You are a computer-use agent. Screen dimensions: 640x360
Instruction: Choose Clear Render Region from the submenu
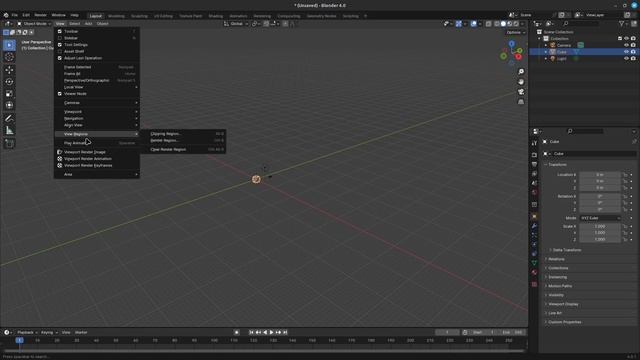[184, 149]
